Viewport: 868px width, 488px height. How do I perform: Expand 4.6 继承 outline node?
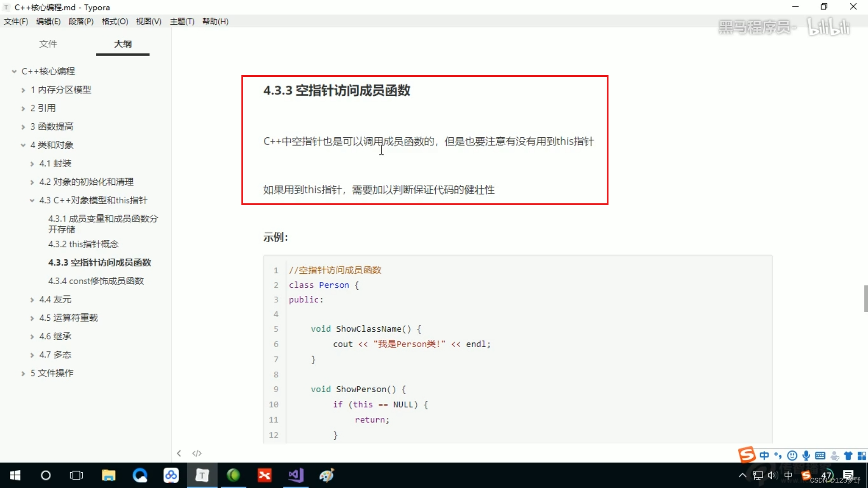point(32,337)
